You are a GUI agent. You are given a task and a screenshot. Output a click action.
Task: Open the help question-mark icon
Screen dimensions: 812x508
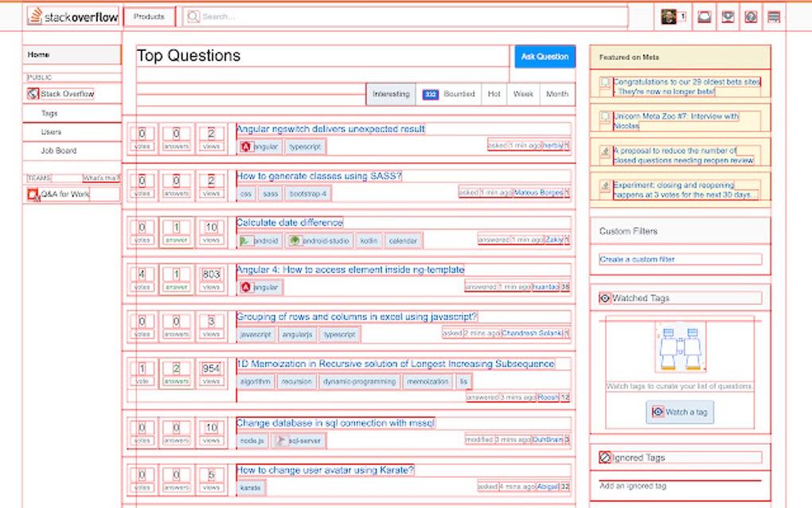tap(751, 16)
